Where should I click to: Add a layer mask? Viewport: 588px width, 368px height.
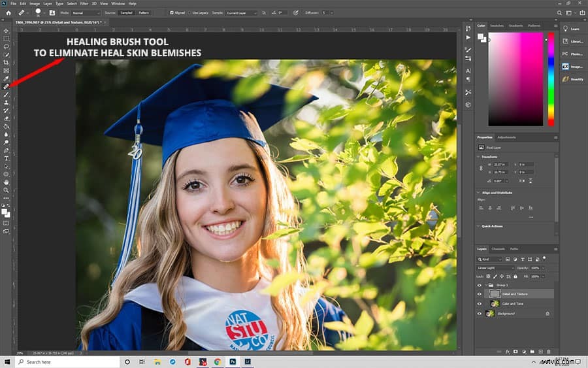(x=515, y=352)
